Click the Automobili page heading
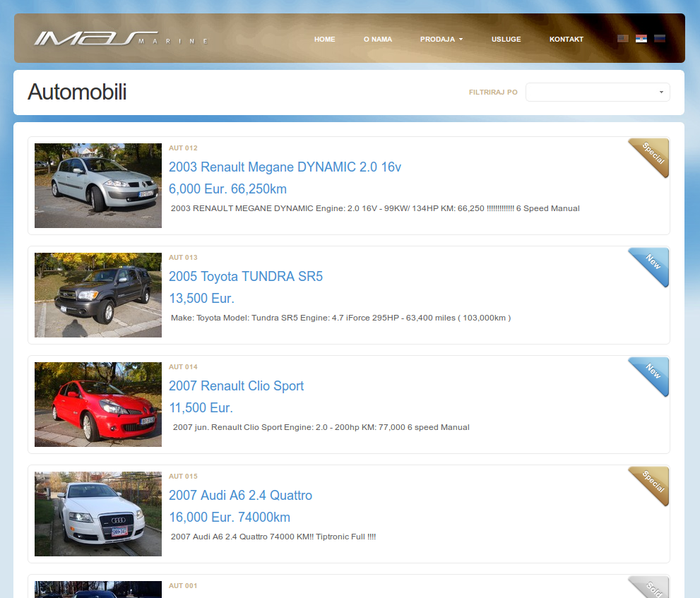Image resolution: width=700 pixels, height=598 pixels. click(x=77, y=92)
